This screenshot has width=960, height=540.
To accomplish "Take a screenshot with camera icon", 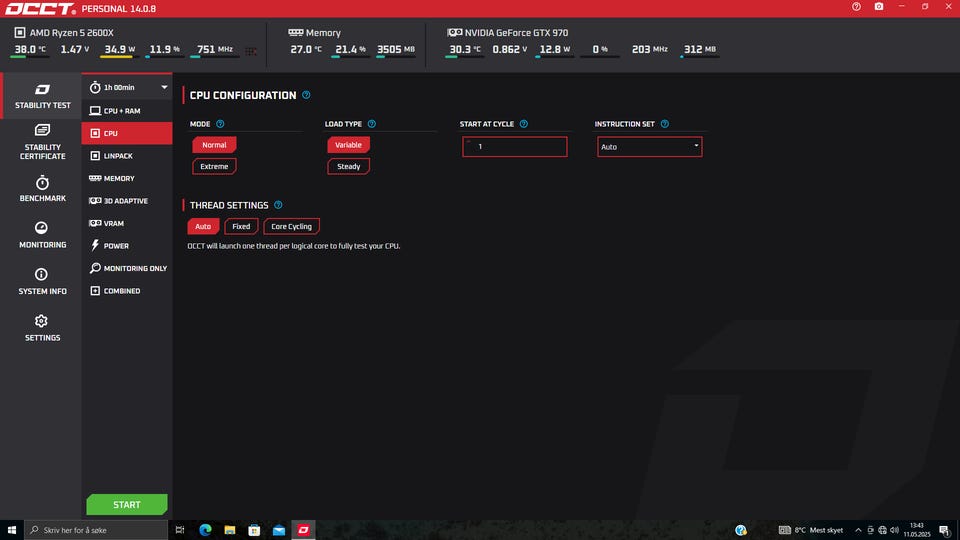I will coord(879,7).
